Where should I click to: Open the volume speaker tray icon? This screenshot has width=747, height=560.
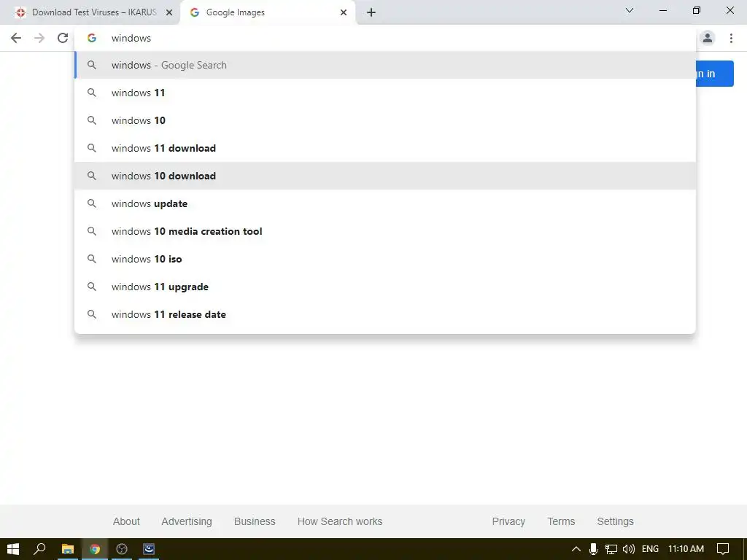coord(629,549)
